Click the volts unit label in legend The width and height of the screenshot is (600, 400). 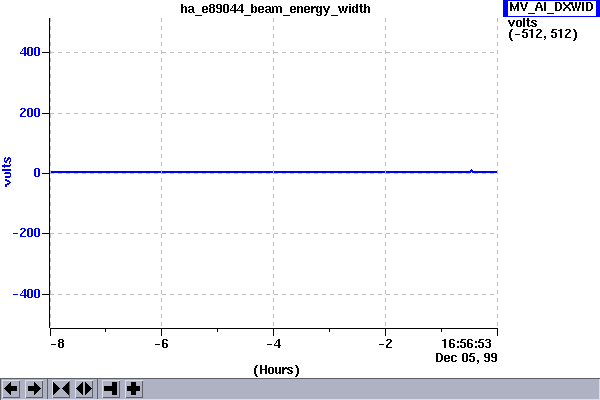click(x=524, y=23)
